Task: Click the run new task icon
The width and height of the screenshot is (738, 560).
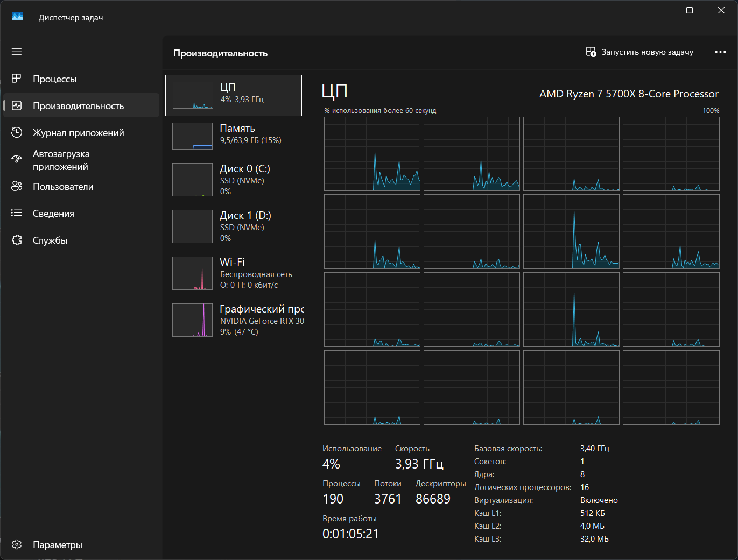Action: tap(591, 52)
